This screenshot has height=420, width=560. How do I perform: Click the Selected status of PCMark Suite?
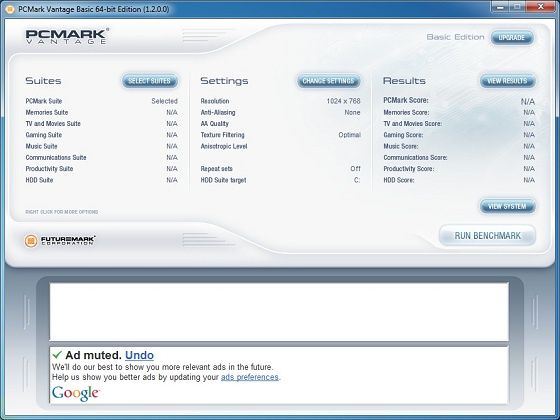click(164, 101)
